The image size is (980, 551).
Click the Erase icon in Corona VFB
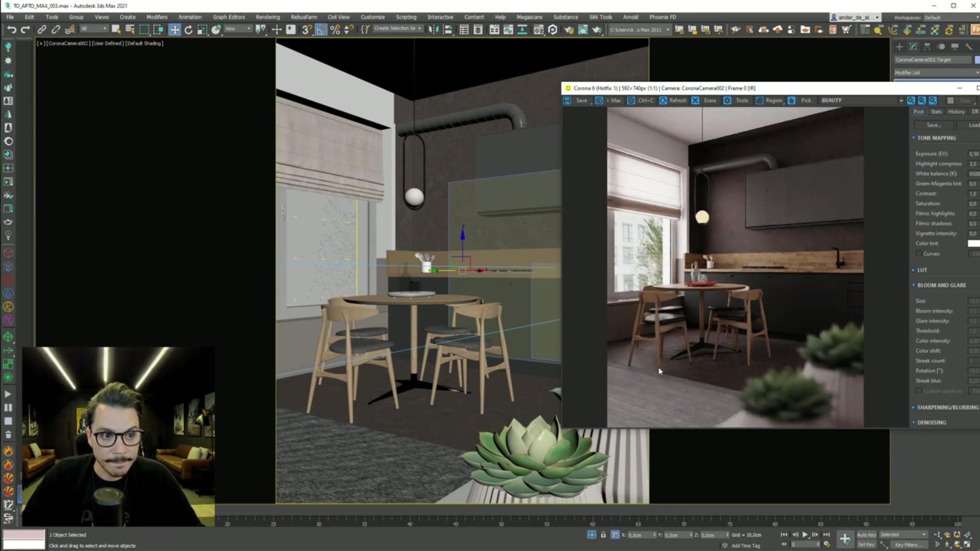pyautogui.click(x=695, y=101)
